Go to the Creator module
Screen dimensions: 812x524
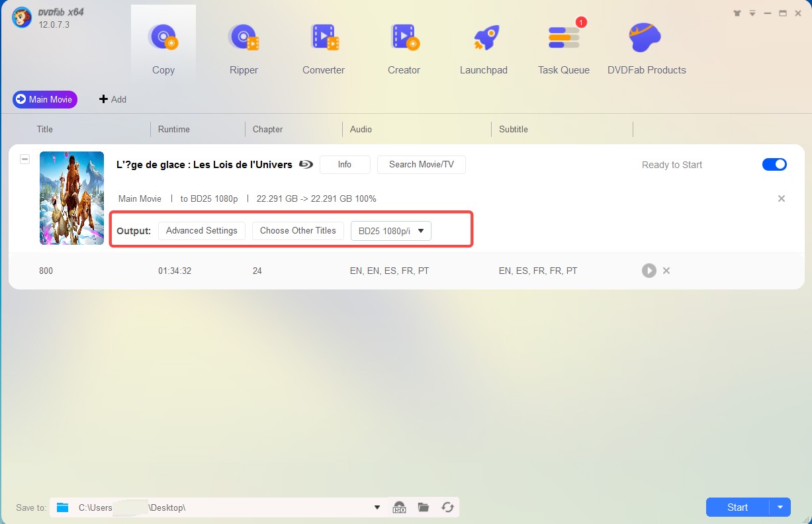tap(404, 50)
